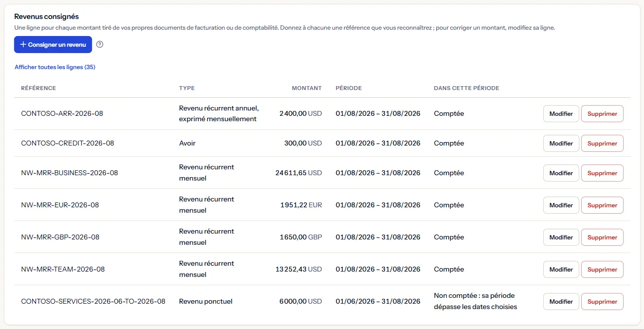Viewport: 644px width, 329px height.
Task: Modify the CONTOSO-ARR-2026-08 row
Action: [x=561, y=114]
